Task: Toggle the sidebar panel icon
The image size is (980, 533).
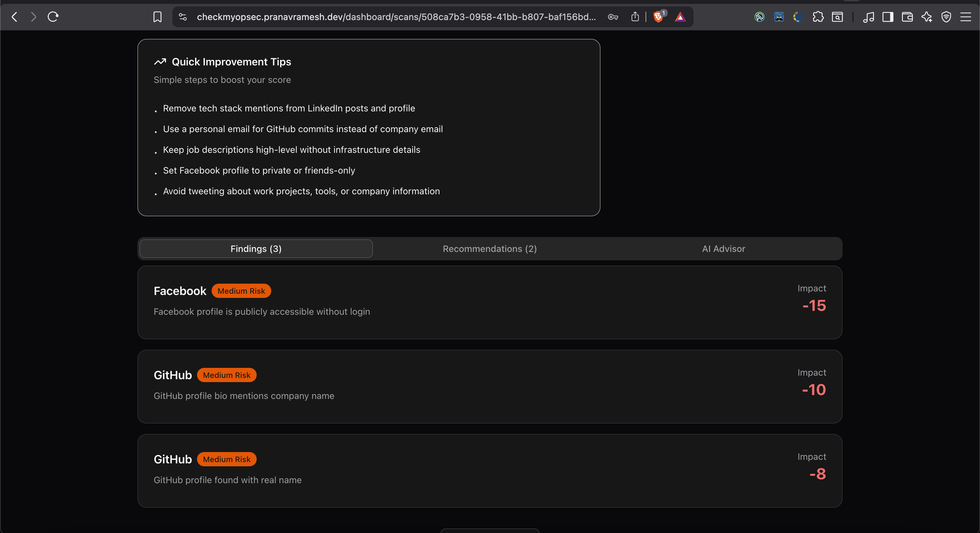Action: (888, 17)
